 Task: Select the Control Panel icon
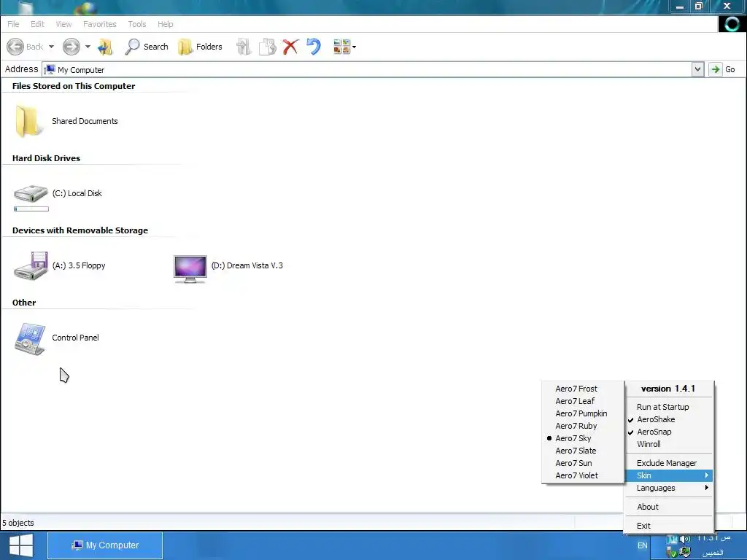click(x=30, y=339)
